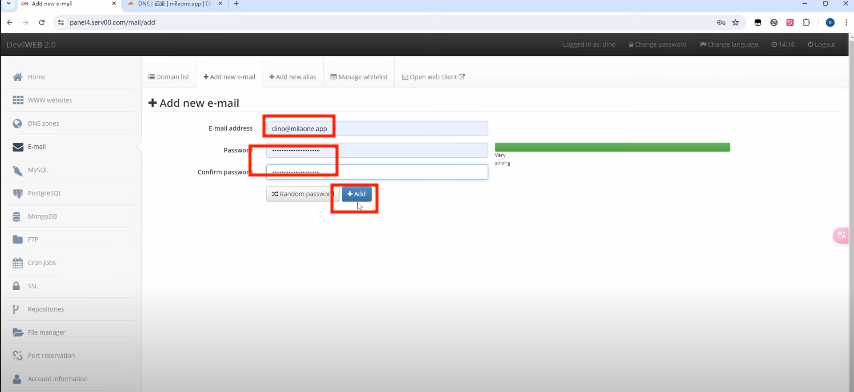
Task: Reload the page in browser
Action: click(x=42, y=23)
